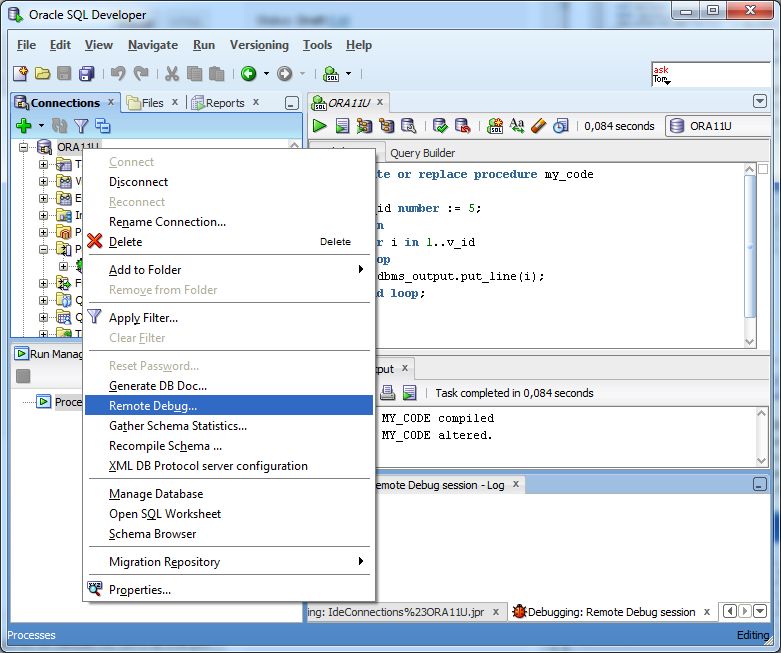Click the Cut scissors icon
This screenshot has height=653, width=781.
[x=172, y=74]
